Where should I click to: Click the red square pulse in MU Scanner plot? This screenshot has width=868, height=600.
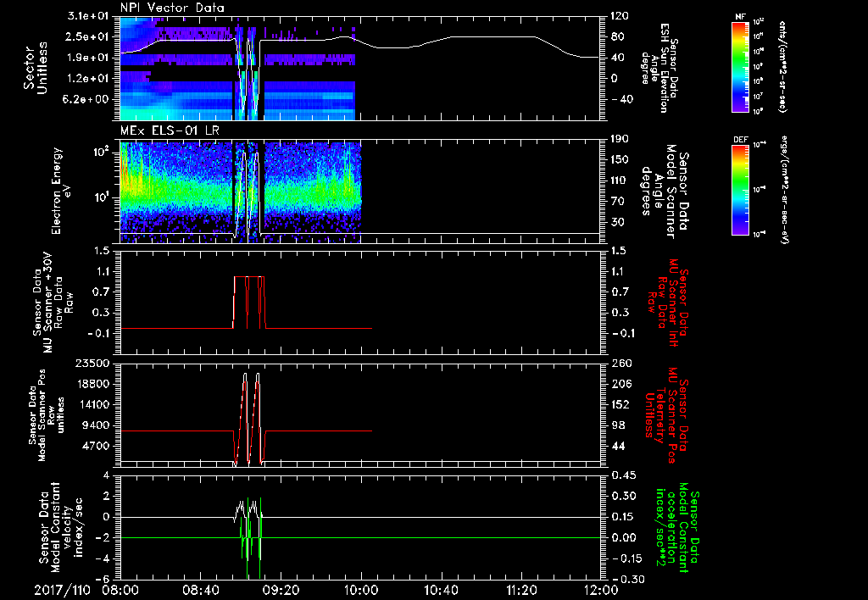point(249,303)
